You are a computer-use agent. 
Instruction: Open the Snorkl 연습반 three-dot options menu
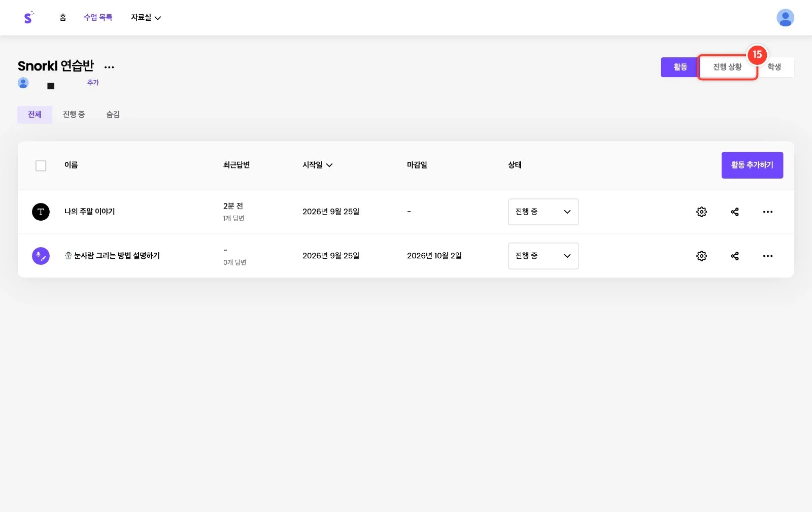point(109,66)
